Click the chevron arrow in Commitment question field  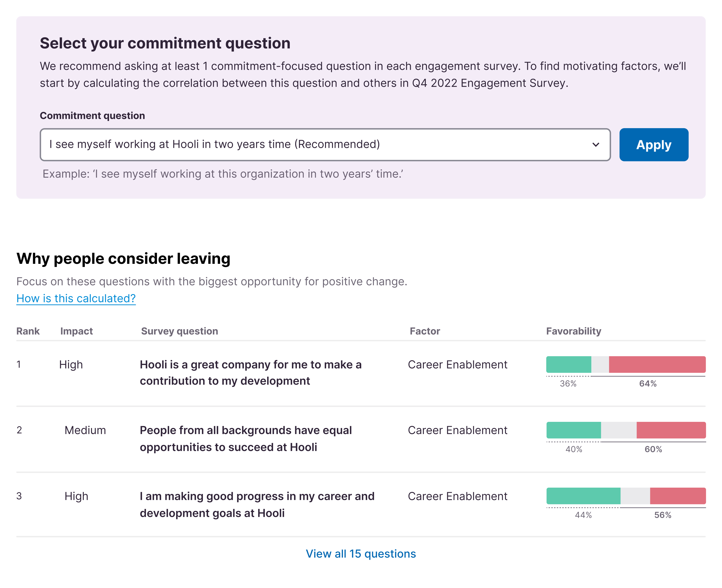coord(595,145)
